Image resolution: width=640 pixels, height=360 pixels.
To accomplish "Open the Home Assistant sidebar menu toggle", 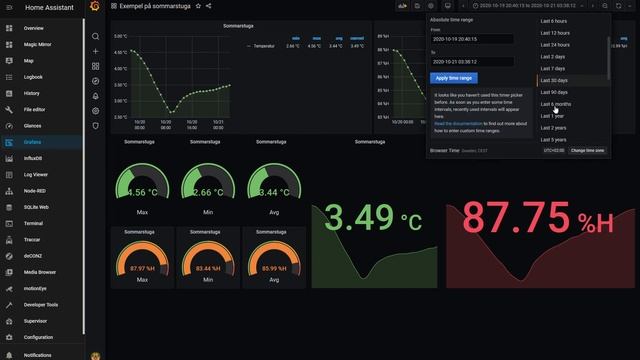I will tap(9, 7).
